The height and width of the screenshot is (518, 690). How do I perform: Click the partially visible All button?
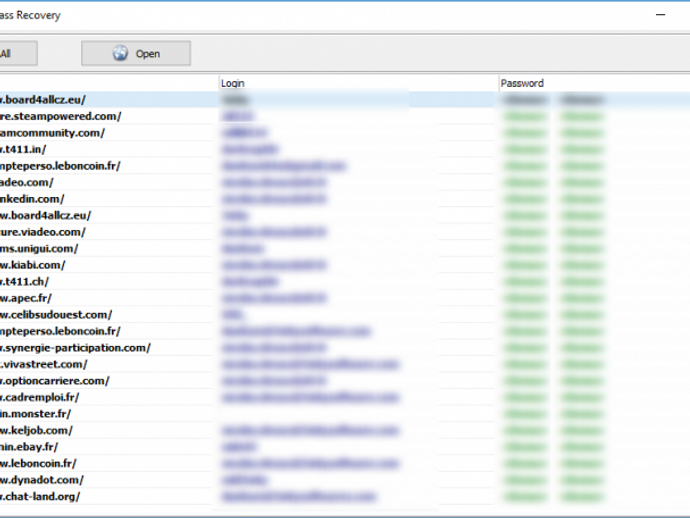tap(18, 53)
